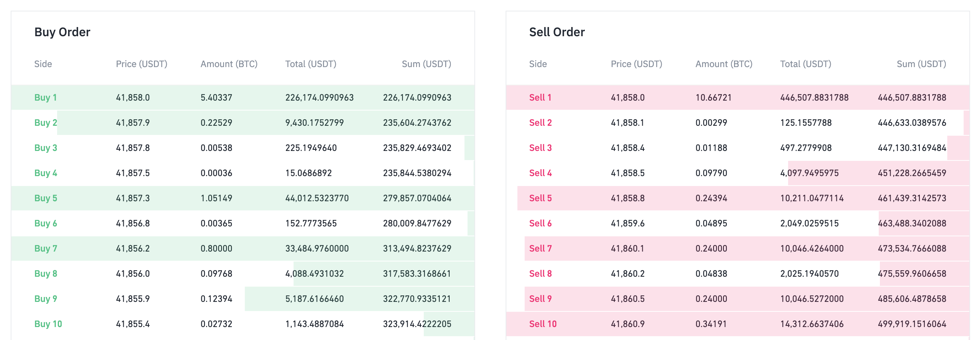Click sell price 41,860.9
Screen dimensions: 980x340
628,324
